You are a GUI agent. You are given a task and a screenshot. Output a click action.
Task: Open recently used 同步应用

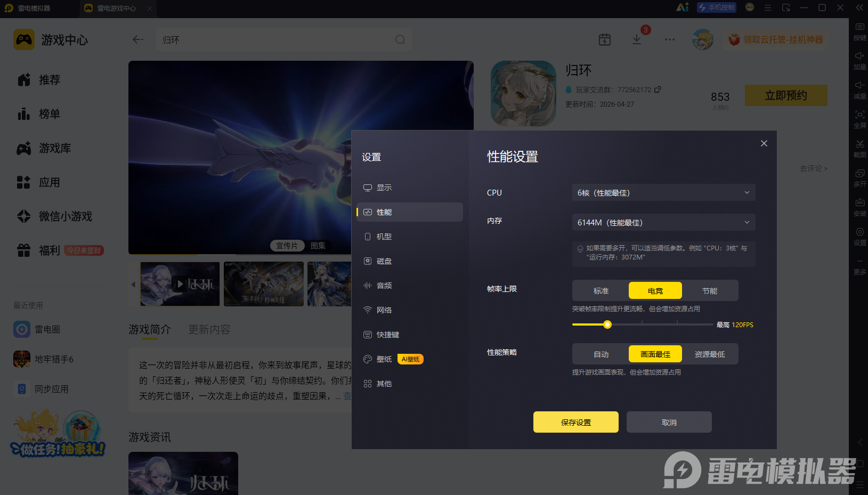click(42, 389)
